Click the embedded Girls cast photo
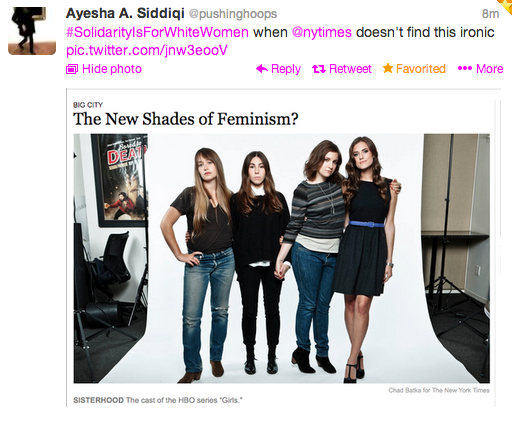 click(x=282, y=258)
